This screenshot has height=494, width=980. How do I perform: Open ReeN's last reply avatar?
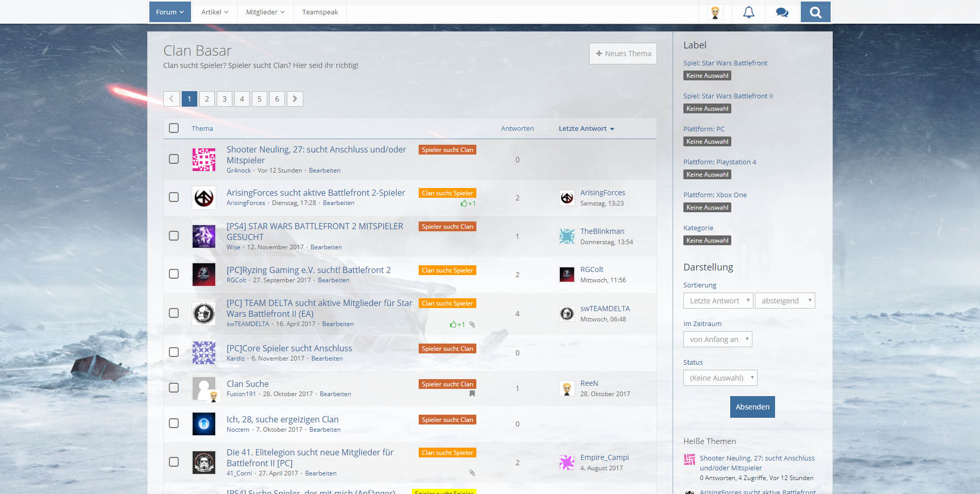(x=567, y=388)
